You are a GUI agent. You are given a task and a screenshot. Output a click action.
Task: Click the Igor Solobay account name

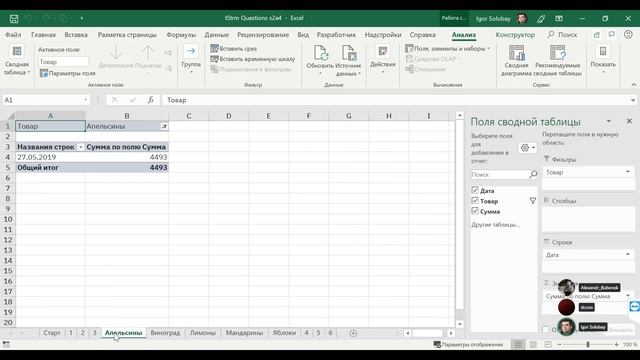tap(493, 19)
